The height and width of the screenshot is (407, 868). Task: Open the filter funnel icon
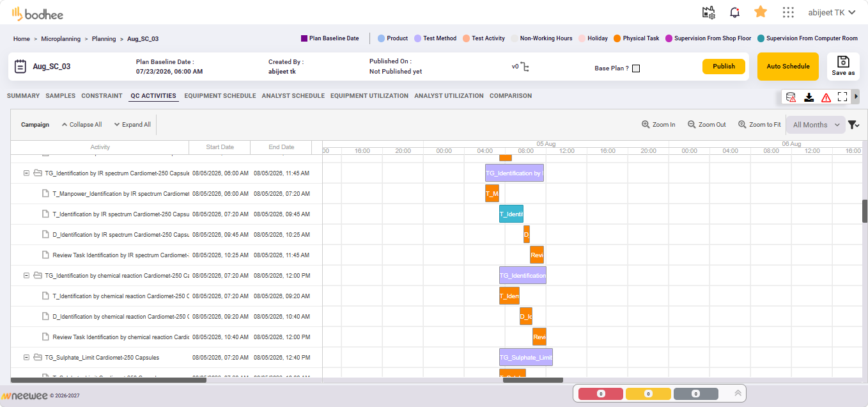pos(853,125)
